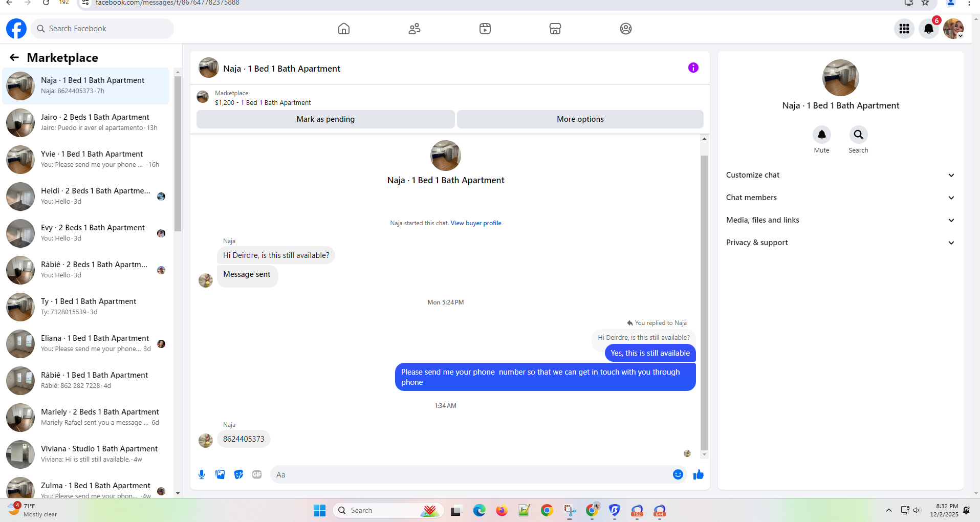980x522 pixels.
Task: Open the Groups icon in top navigation
Action: pos(626,29)
